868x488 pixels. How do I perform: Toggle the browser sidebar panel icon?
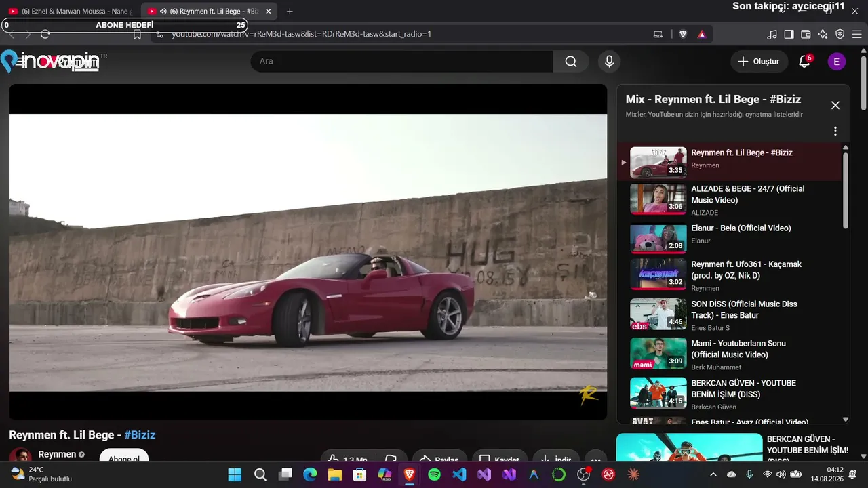click(x=789, y=34)
